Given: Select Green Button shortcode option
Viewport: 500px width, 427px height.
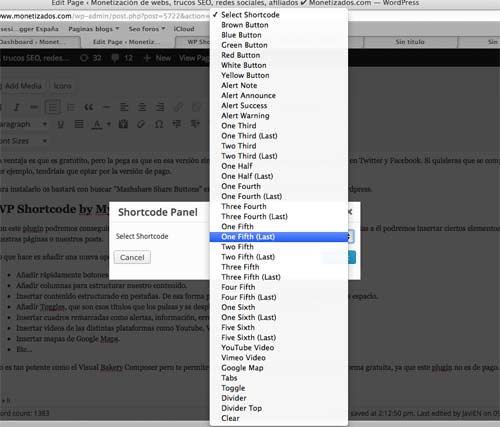Looking at the screenshot, I should [x=279, y=45].
